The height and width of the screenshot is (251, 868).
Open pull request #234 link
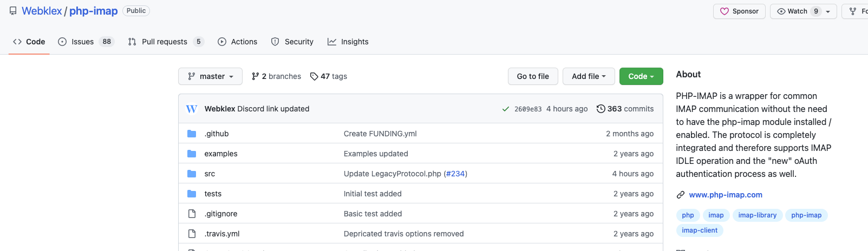[455, 174]
